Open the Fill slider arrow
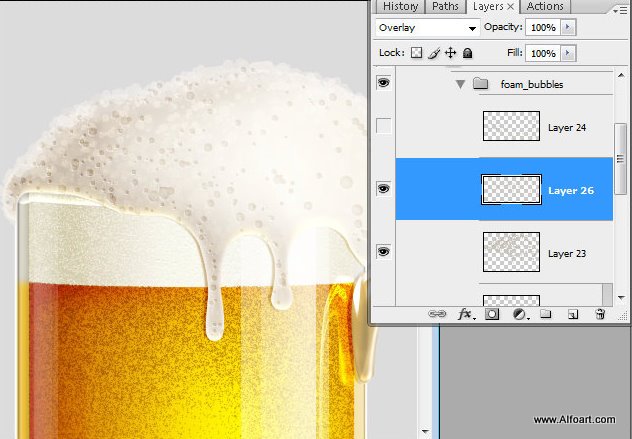 (568, 53)
